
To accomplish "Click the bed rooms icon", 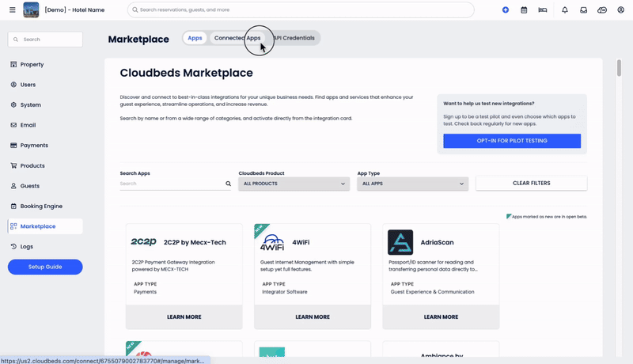I will click(543, 10).
